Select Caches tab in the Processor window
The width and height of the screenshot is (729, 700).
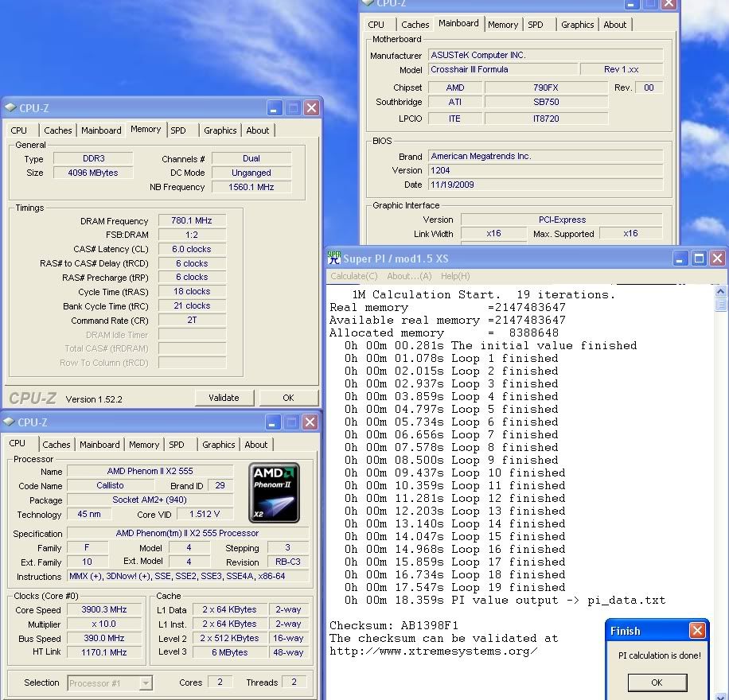coord(57,445)
